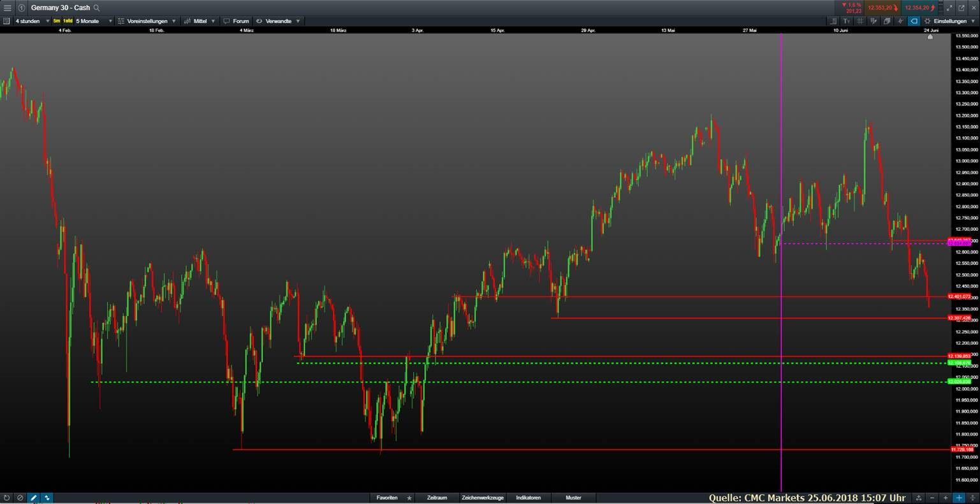Click the bell alert marker on chart

(930, 37)
